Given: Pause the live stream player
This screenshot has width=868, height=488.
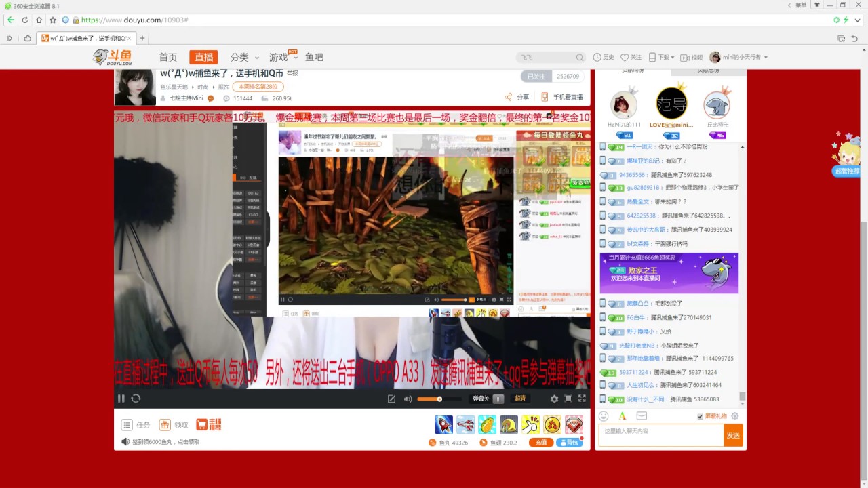Looking at the screenshot, I should click(121, 399).
